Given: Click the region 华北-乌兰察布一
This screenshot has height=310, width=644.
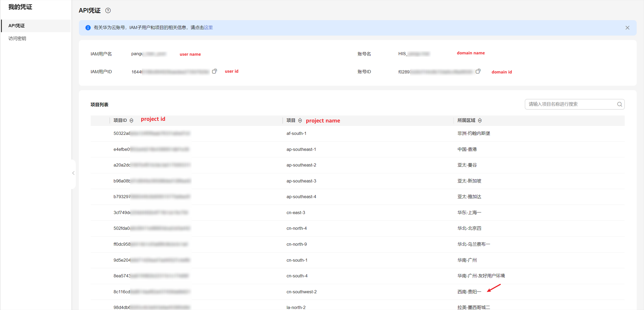Looking at the screenshot, I should pyautogui.click(x=474, y=244).
